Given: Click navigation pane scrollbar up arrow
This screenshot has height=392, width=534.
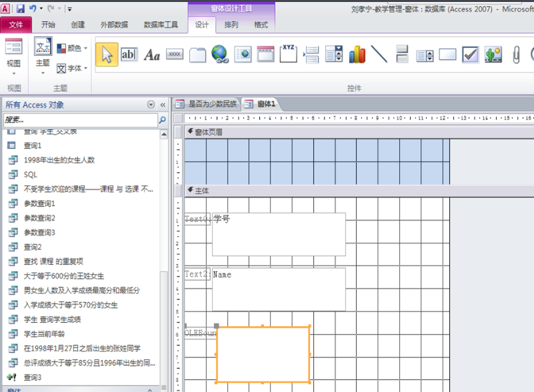Looking at the screenshot, I should (x=164, y=134).
